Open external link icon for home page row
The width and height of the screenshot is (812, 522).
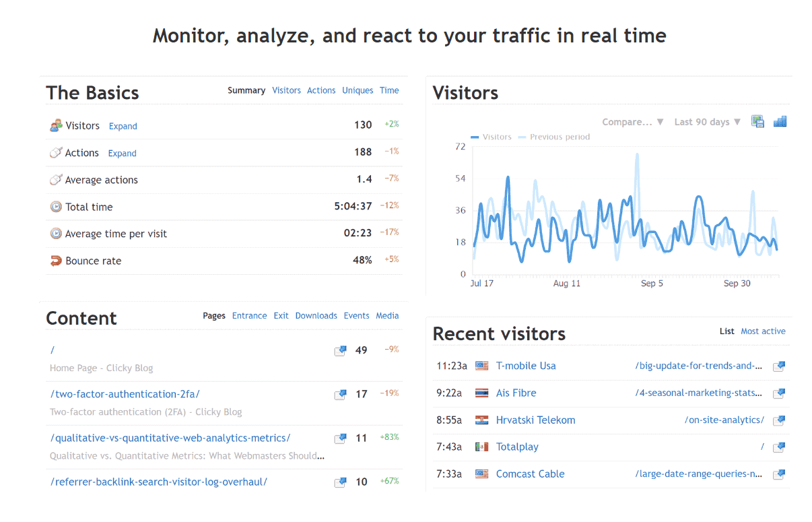(x=341, y=350)
